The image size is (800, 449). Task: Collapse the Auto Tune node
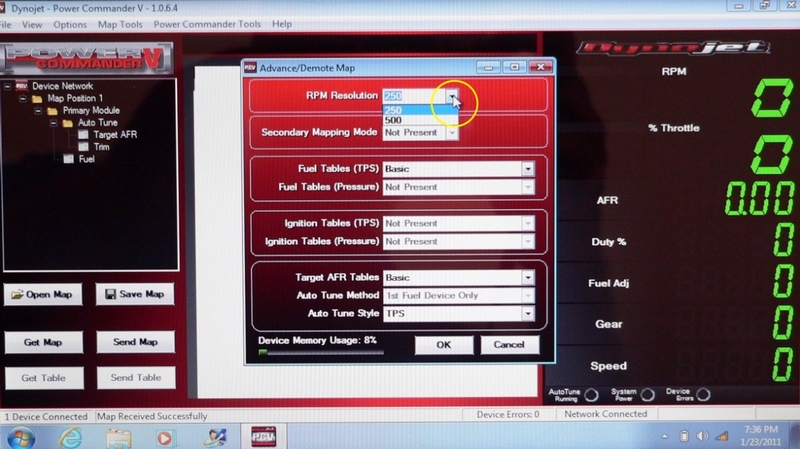[53, 123]
